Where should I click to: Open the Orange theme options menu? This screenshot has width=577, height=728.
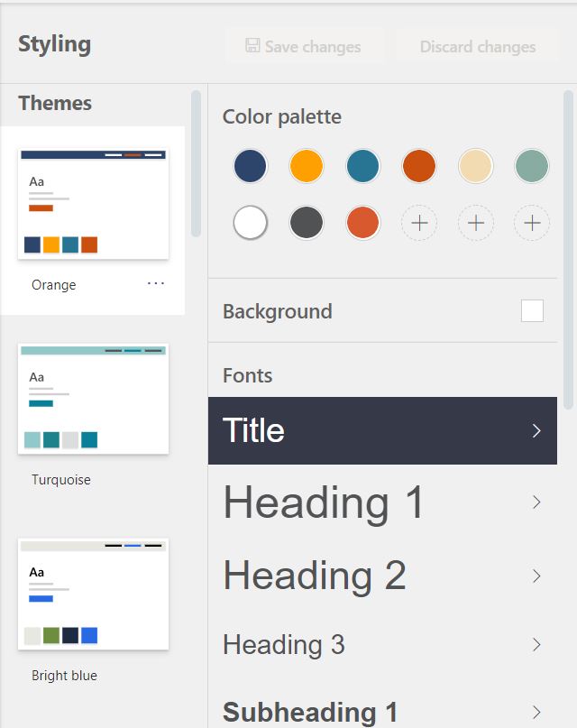click(156, 283)
